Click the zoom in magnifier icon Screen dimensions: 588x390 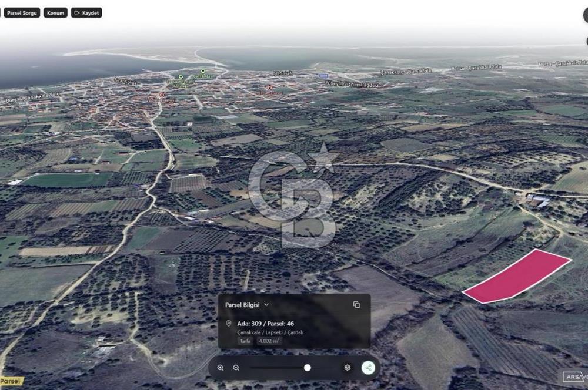coord(220,368)
